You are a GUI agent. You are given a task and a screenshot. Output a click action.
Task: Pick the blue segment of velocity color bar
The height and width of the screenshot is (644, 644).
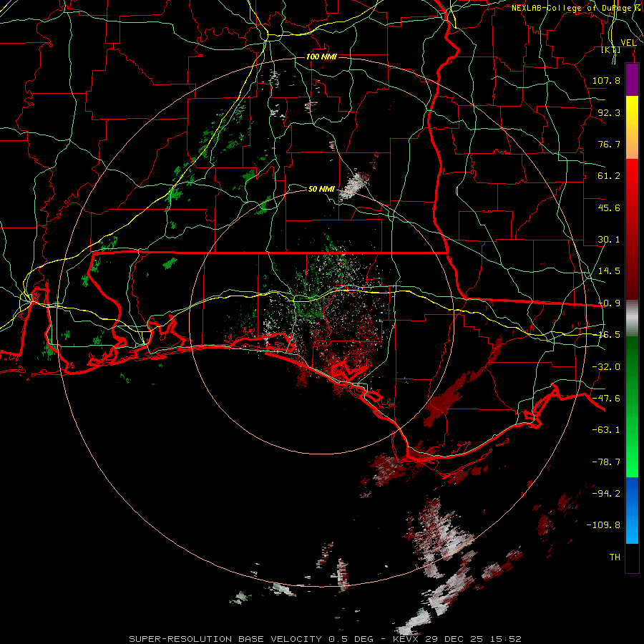tap(632, 510)
